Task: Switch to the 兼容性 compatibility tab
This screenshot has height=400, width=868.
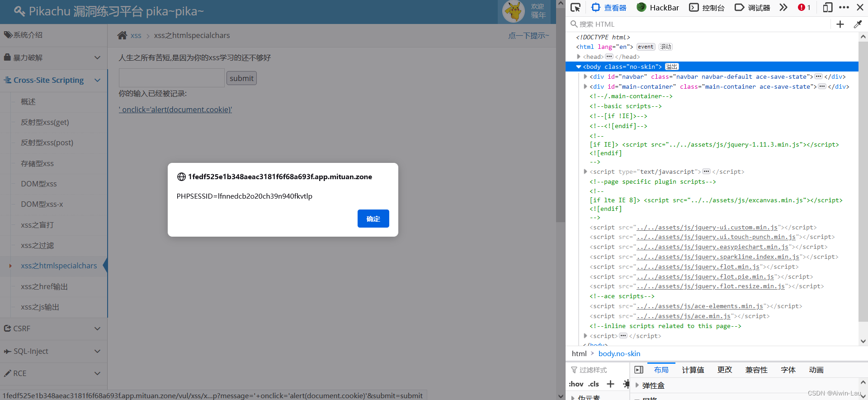Action: 756,370
